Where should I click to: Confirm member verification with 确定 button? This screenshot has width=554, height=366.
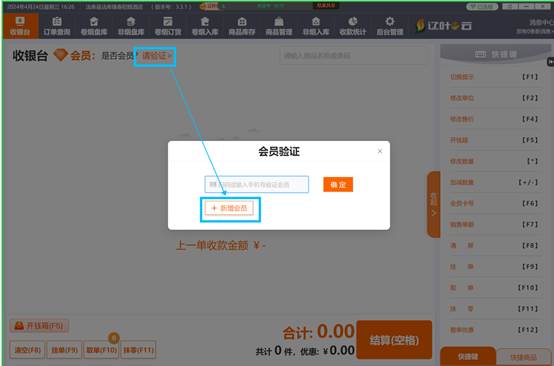(338, 184)
